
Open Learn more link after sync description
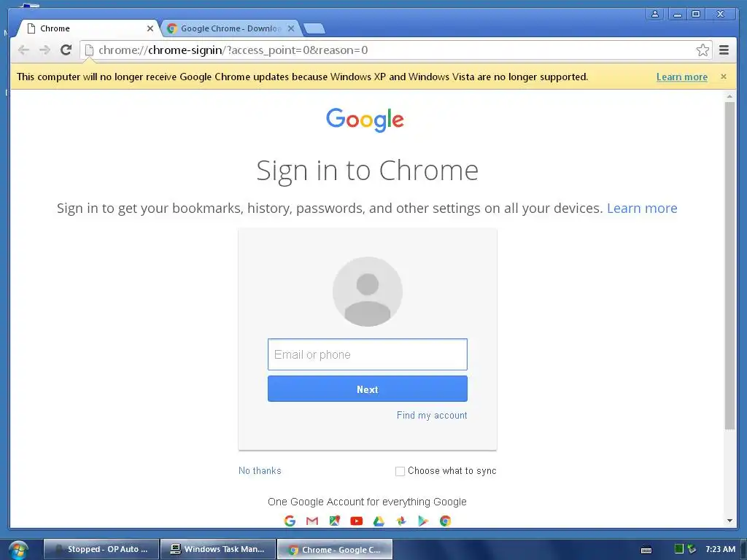pyautogui.click(x=642, y=208)
